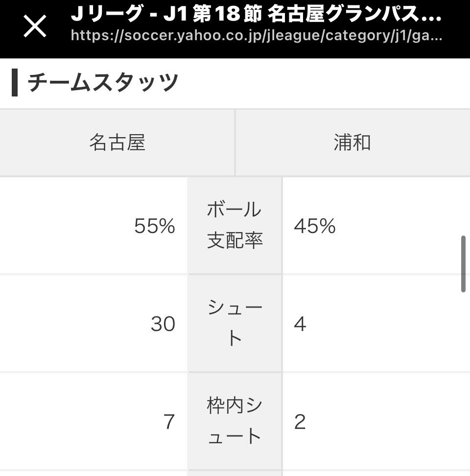Tap Nagoya's 30 shots value
The image size is (470, 476).
point(163,324)
